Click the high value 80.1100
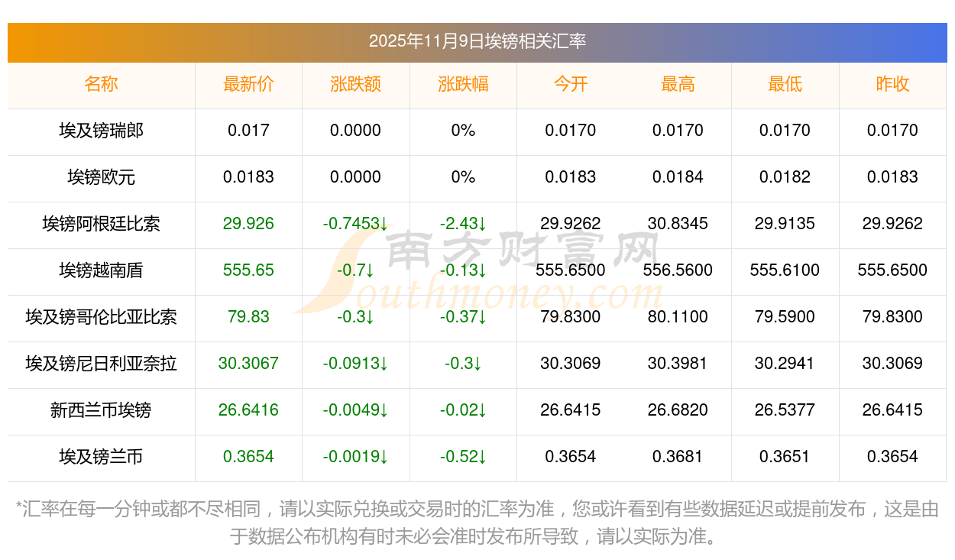Screen dimensions: 955x560 coord(678,317)
